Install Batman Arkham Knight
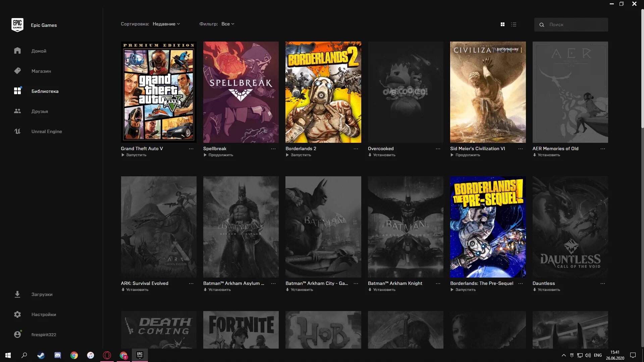 coord(382,290)
